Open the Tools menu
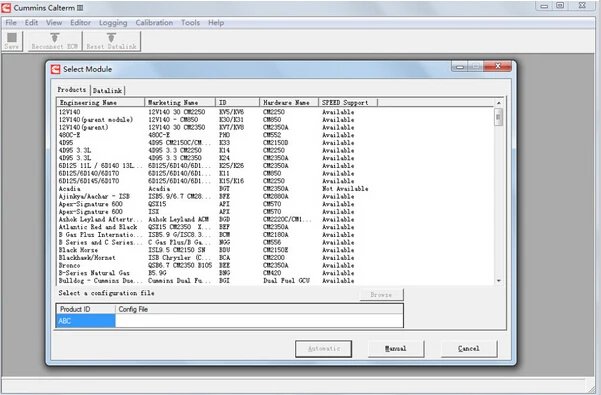Screen dimensions: 601x395 (x=190, y=23)
